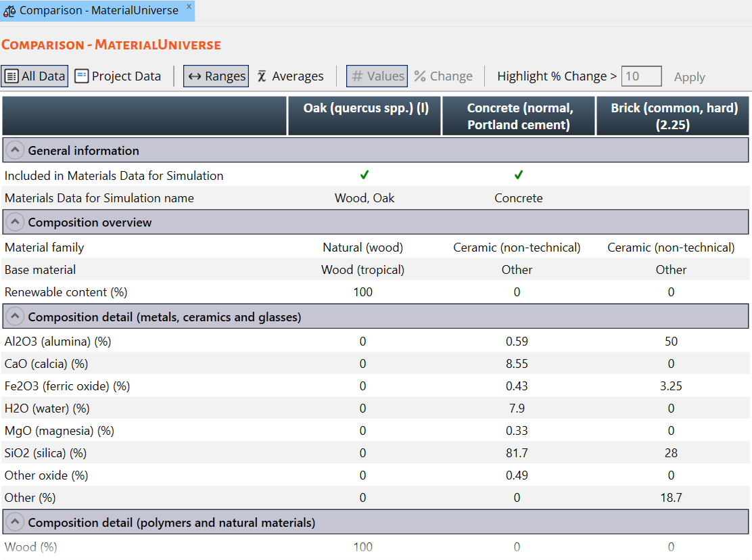Close the Comparison - MaterialUniverse tab
Screen dimensions: 752x560
(189, 7)
